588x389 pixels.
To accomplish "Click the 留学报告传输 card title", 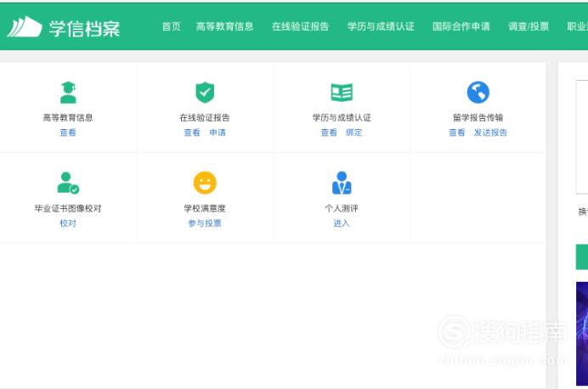I will pos(478,118).
